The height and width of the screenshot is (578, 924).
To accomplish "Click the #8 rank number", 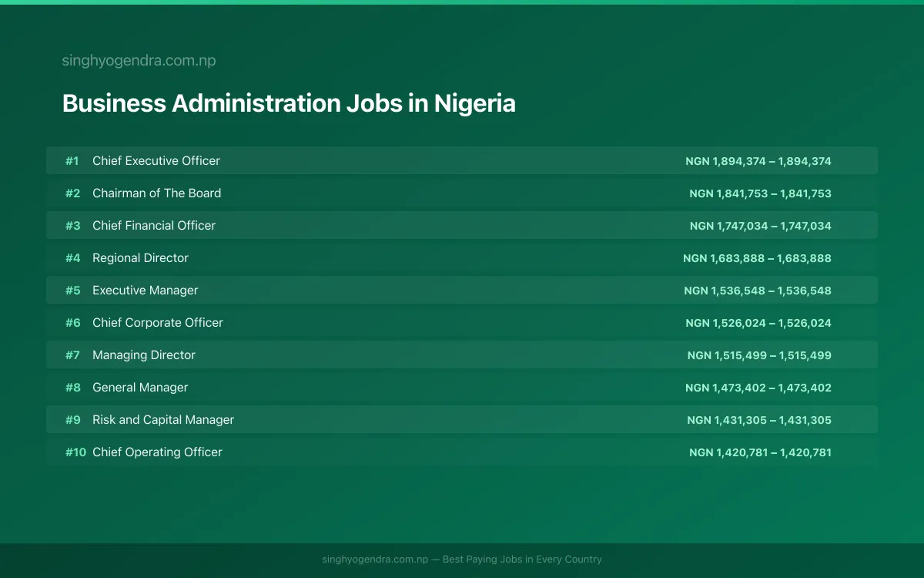I will [x=72, y=388].
